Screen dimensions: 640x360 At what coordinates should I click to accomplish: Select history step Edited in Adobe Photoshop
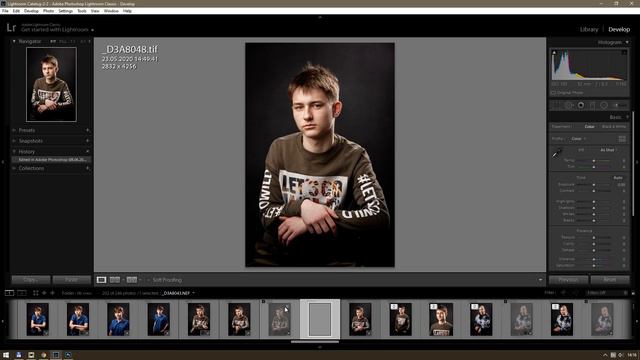(51, 160)
